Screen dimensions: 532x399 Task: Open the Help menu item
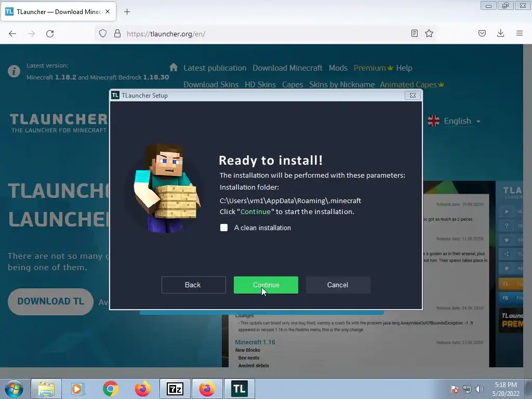404,68
